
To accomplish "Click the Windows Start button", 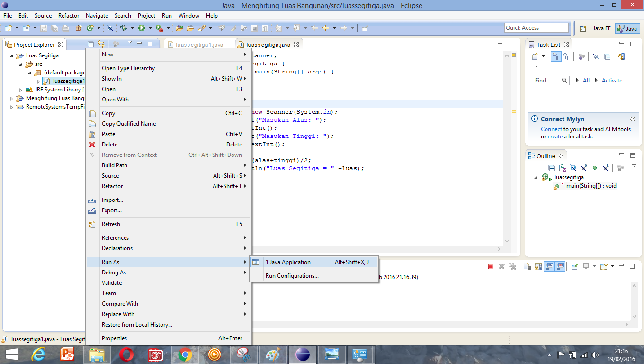I will [x=11, y=354].
